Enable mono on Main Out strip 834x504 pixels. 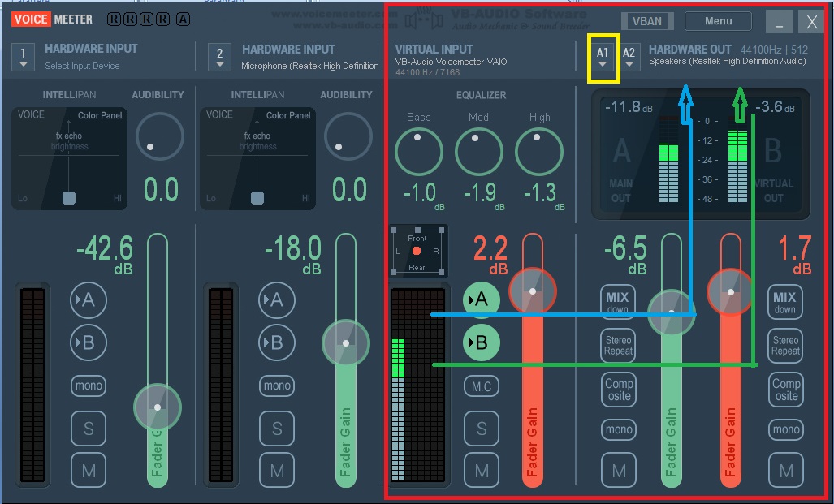pyautogui.click(x=619, y=429)
